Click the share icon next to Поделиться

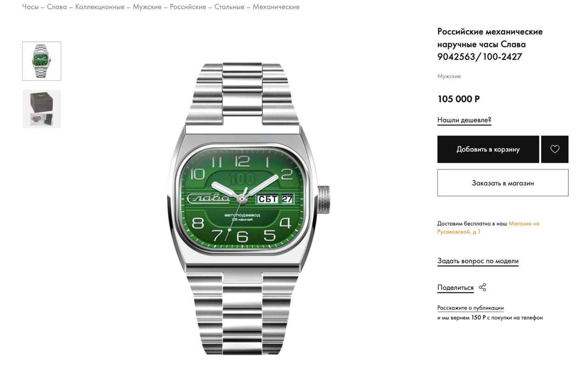pos(482,287)
